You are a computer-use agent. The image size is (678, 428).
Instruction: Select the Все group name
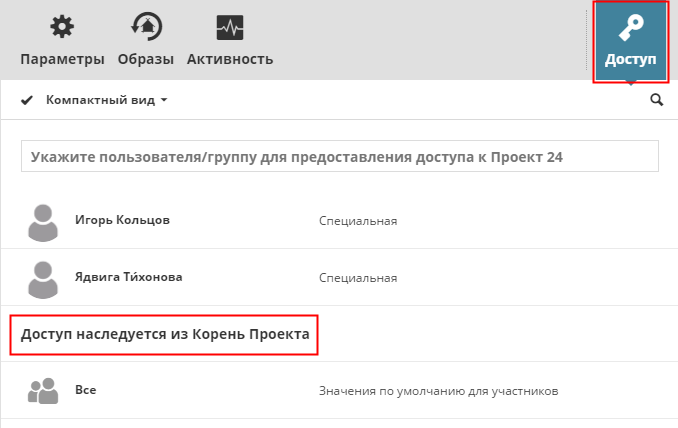86,390
